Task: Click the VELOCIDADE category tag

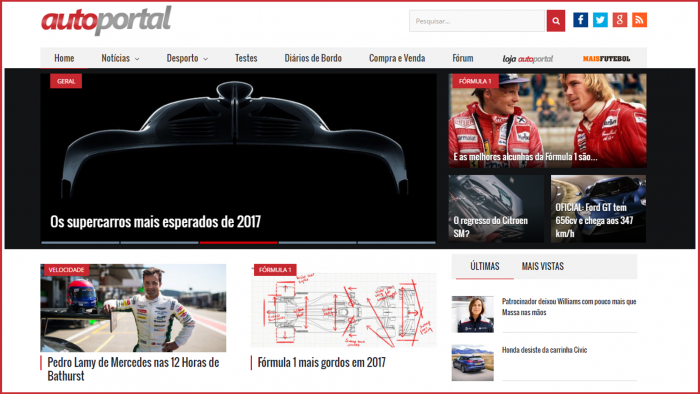Action: [x=66, y=270]
